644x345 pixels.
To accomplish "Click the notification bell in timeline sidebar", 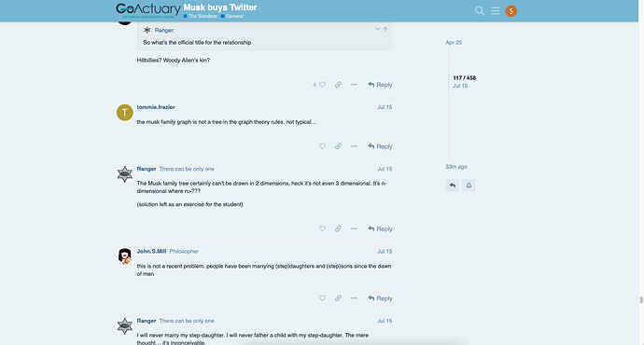I will coord(469,186).
